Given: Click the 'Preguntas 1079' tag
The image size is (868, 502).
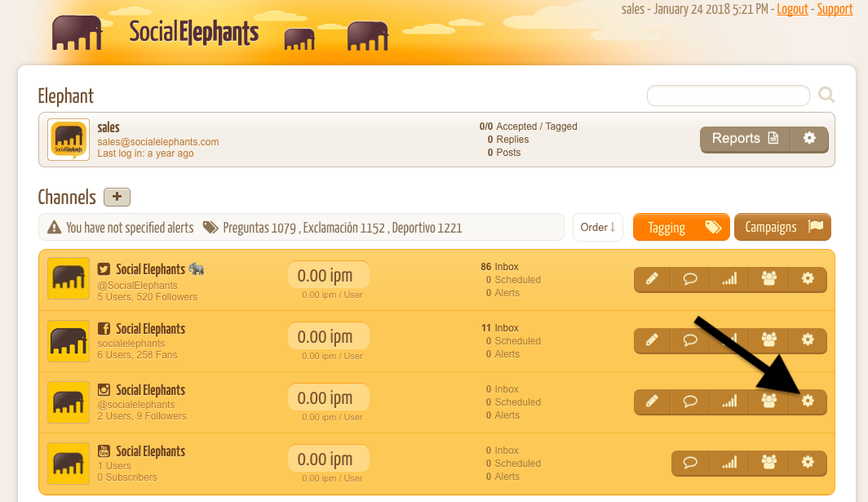Looking at the screenshot, I should (x=259, y=228).
